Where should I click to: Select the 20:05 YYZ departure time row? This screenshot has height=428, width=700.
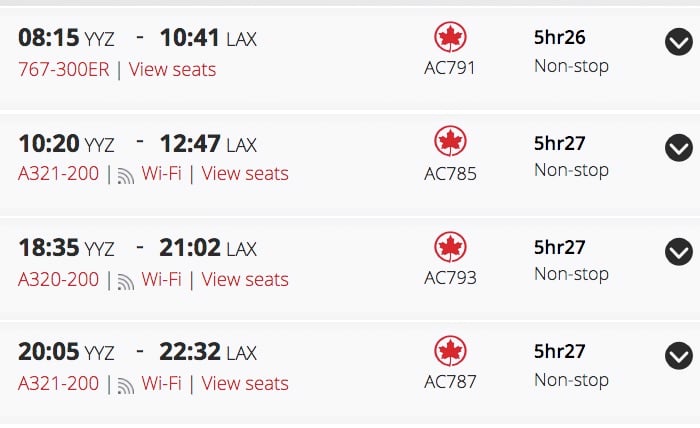[350, 373]
